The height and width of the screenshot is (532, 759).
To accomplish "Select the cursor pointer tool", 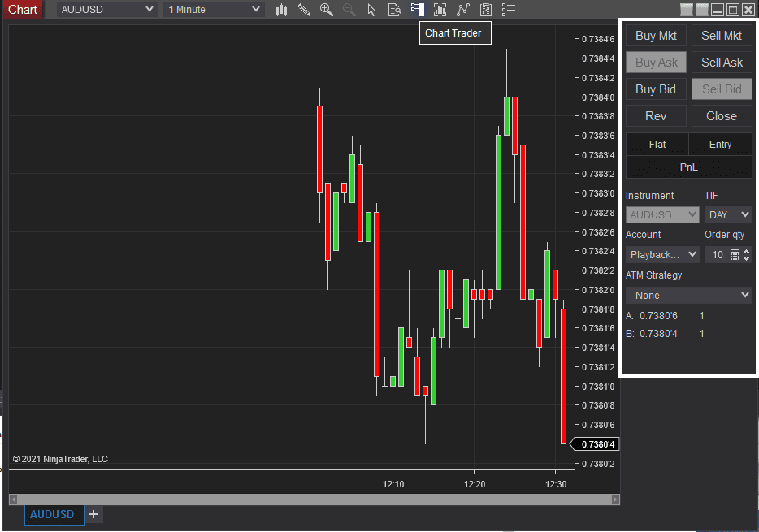I will (371, 10).
